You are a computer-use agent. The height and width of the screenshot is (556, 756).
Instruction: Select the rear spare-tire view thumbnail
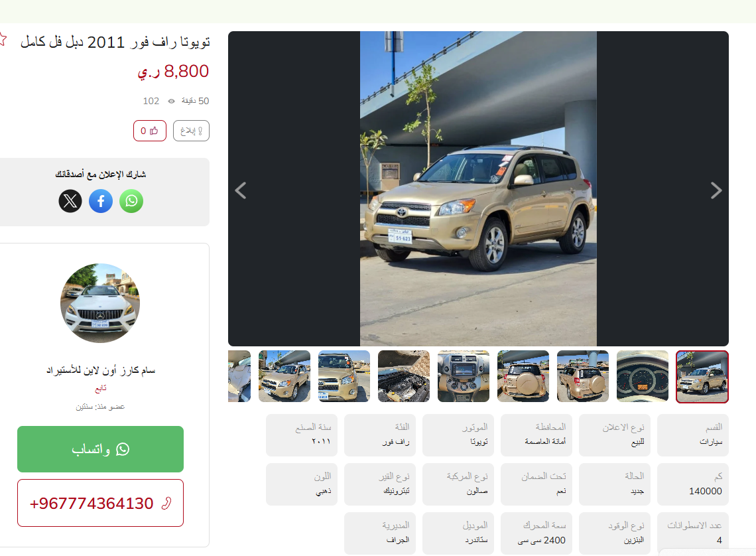point(523,377)
